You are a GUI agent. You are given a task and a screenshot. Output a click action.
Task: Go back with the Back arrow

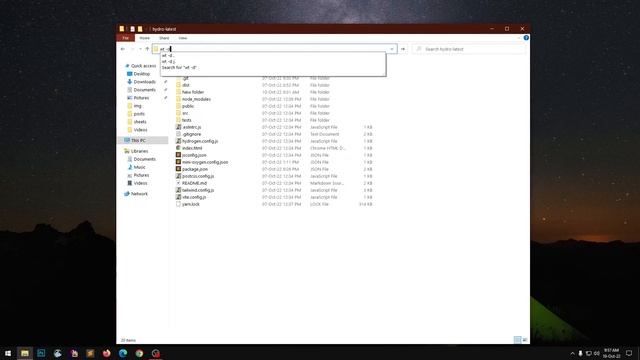123,49
